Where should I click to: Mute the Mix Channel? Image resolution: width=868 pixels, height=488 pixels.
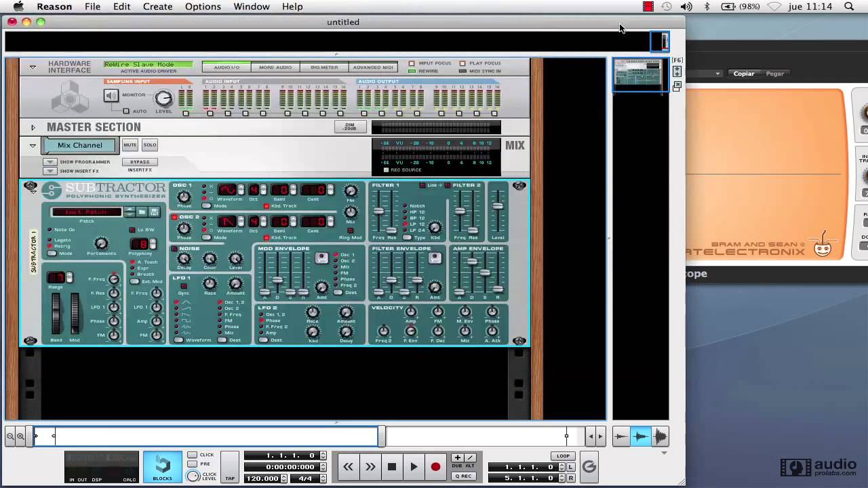pyautogui.click(x=130, y=145)
